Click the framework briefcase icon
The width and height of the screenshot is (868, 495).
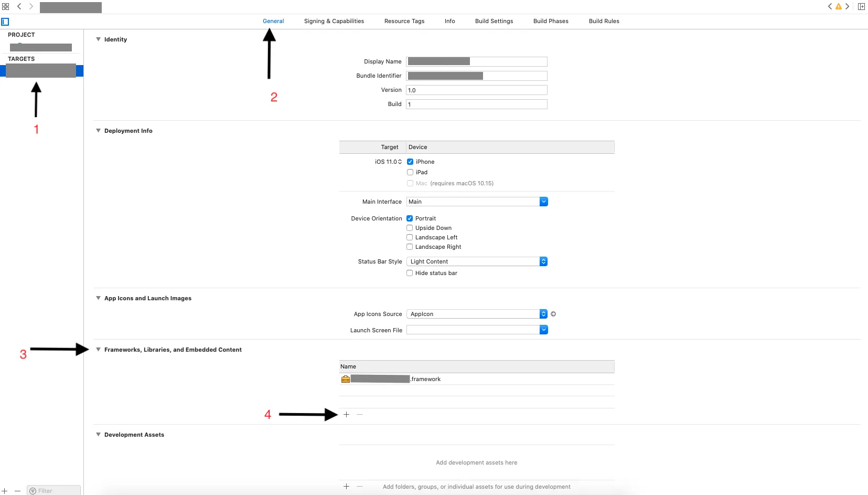click(x=345, y=379)
